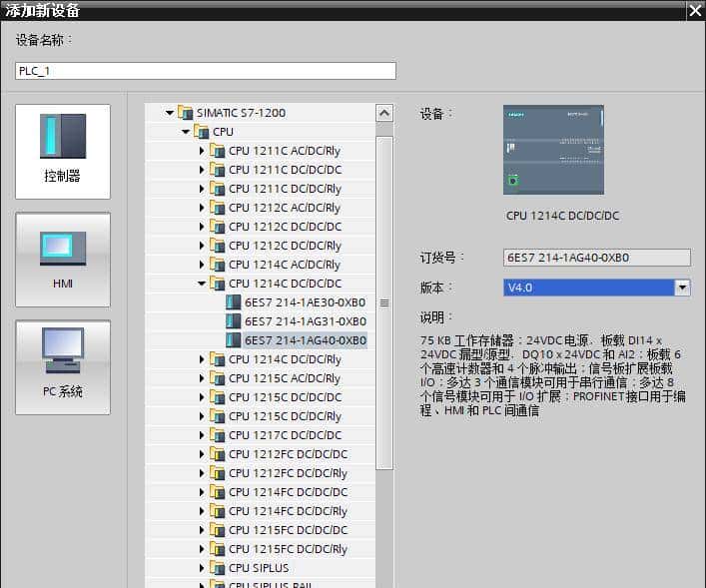Click the 订货号 field 6ES7 214-1AG40-0XB0
The height and width of the screenshot is (588, 706).
coord(596,258)
